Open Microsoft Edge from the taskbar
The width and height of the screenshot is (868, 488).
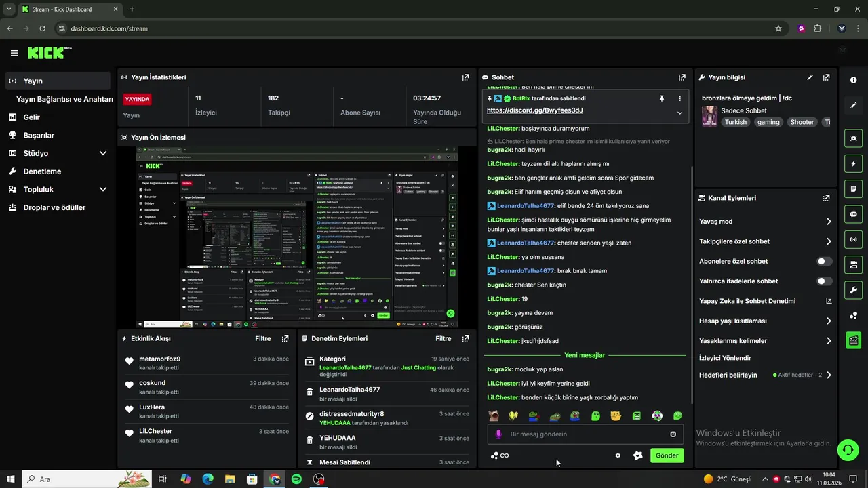click(x=208, y=479)
